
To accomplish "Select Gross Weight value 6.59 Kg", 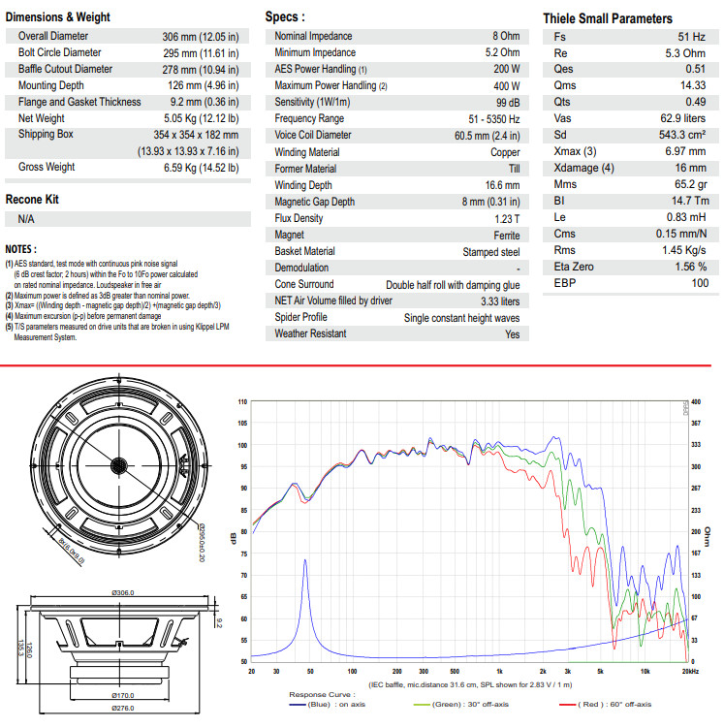I will point(202,168).
